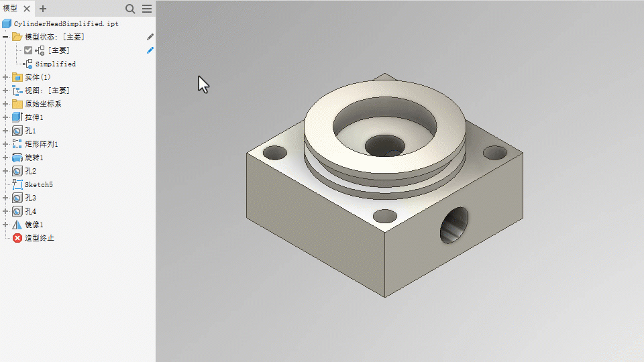
Task: Expand the 视图: [主要] node
Action: click(5, 90)
